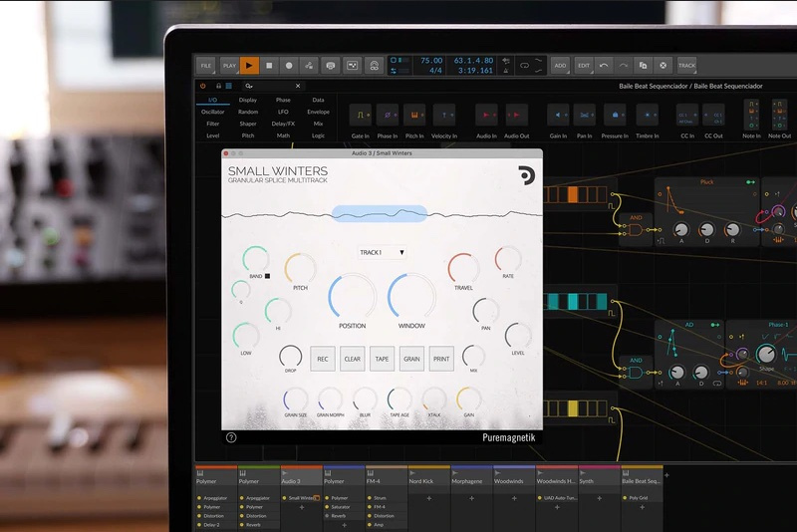This screenshot has height=532, width=797.
Task: Toggle the Amp device enable dot
Action: (370, 525)
